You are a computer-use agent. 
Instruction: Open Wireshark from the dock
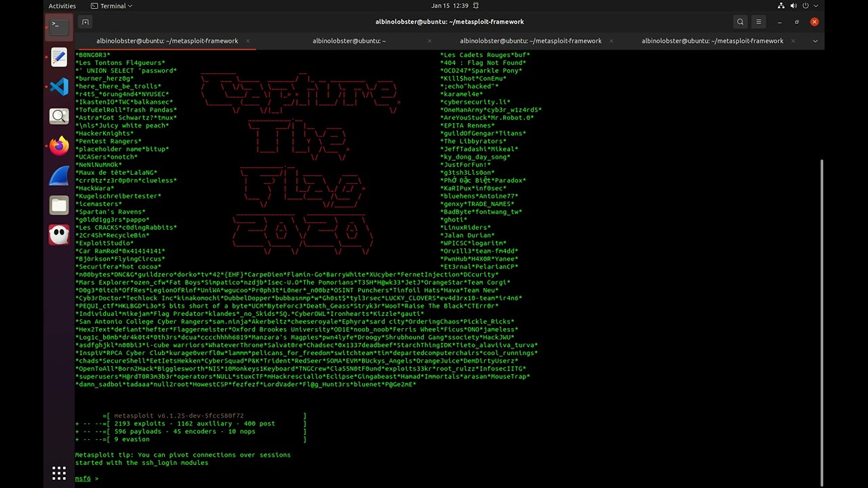[59, 176]
